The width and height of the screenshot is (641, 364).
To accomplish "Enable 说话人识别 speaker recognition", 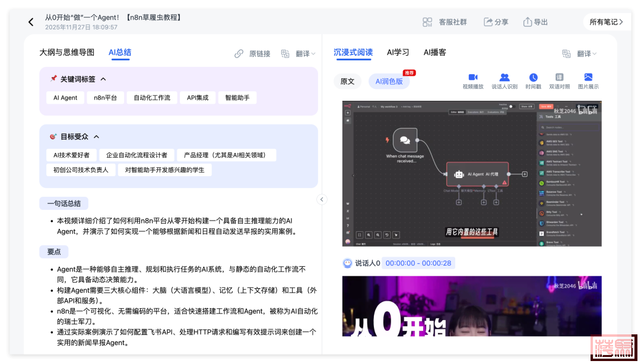I will (x=504, y=78).
